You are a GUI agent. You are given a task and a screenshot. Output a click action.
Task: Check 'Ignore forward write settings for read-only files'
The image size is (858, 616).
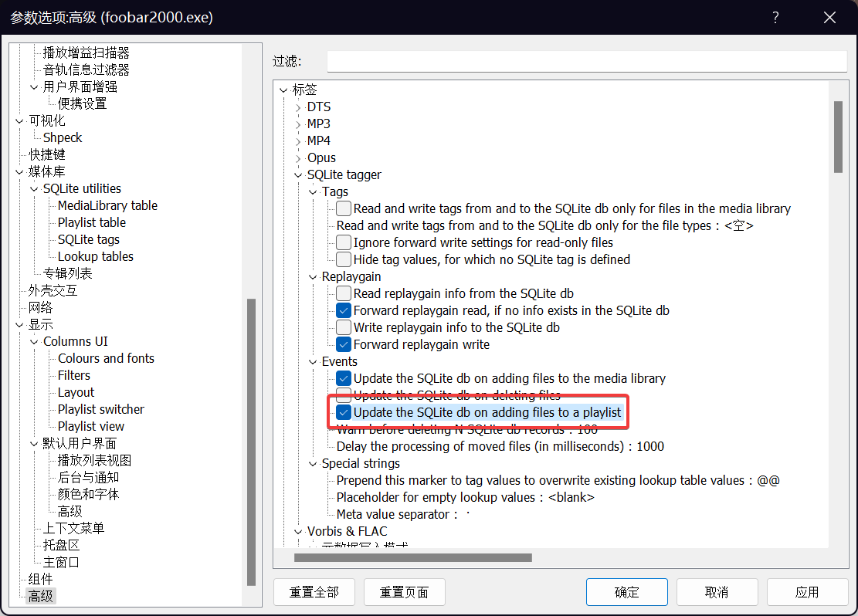tap(344, 242)
